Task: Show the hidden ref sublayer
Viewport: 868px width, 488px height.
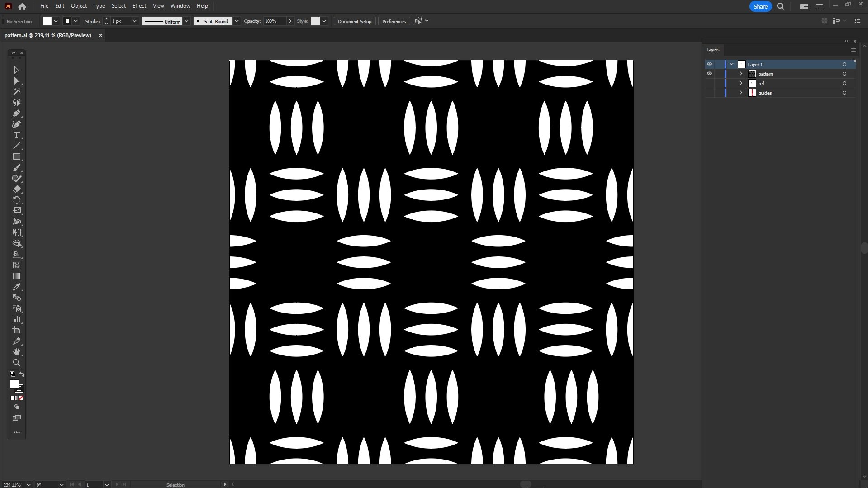Action: (709, 83)
